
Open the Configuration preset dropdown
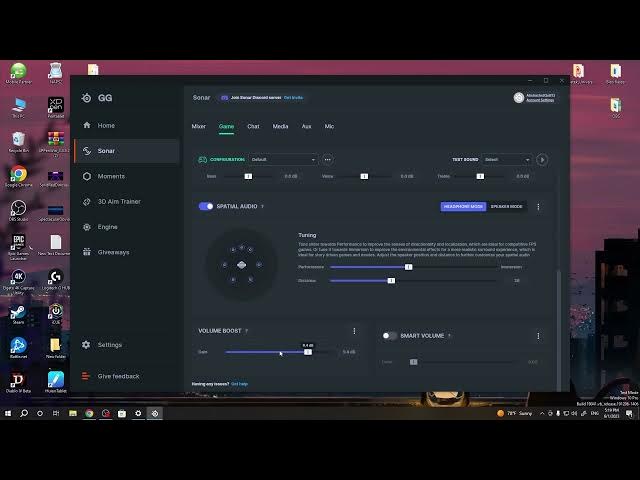(283, 160)
